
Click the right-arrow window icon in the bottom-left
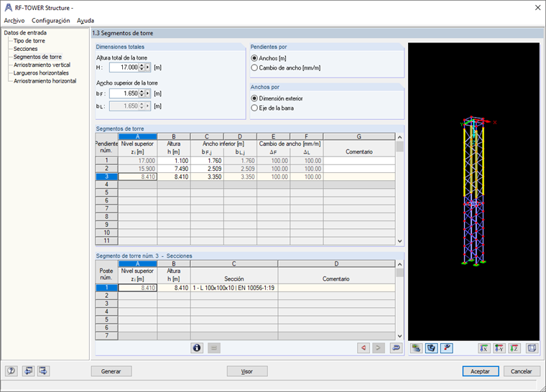click(44, 371)
